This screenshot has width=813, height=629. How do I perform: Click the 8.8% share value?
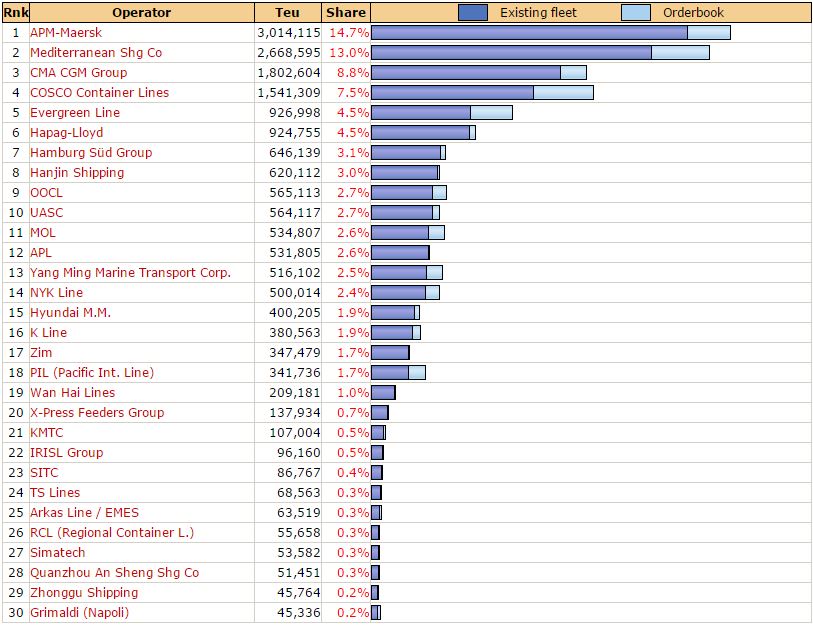coord(353,73)
